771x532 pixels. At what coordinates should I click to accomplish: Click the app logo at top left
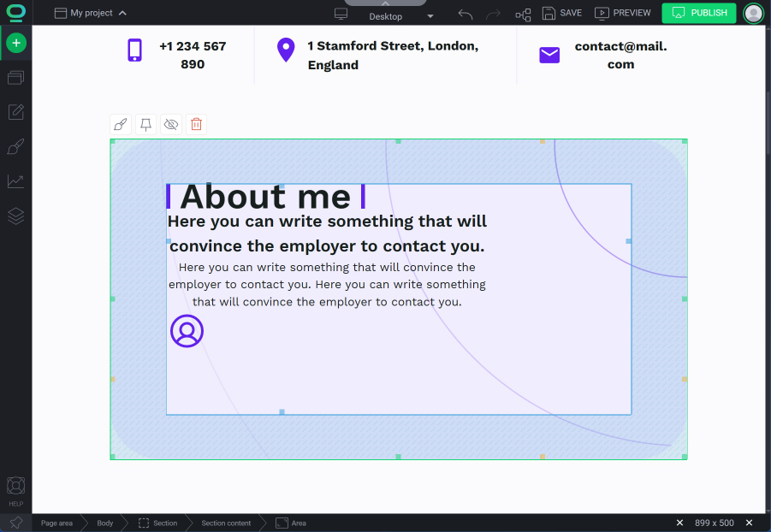15,13
